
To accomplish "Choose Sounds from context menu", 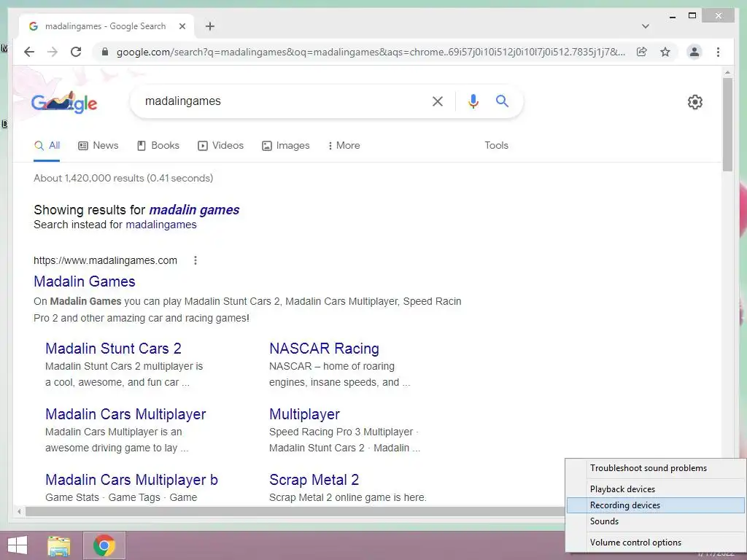I will pos(655,521).
